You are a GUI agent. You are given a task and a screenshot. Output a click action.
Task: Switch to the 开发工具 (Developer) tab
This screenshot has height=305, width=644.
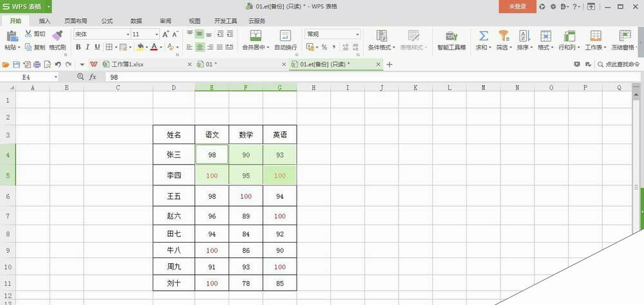click(x=225, y=21)
